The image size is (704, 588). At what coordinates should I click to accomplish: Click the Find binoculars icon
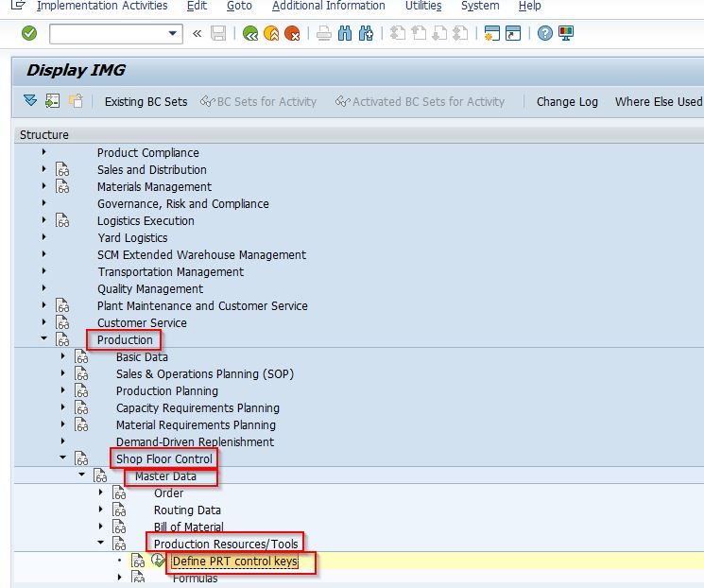pyautogui.click(x=345, y=33)
